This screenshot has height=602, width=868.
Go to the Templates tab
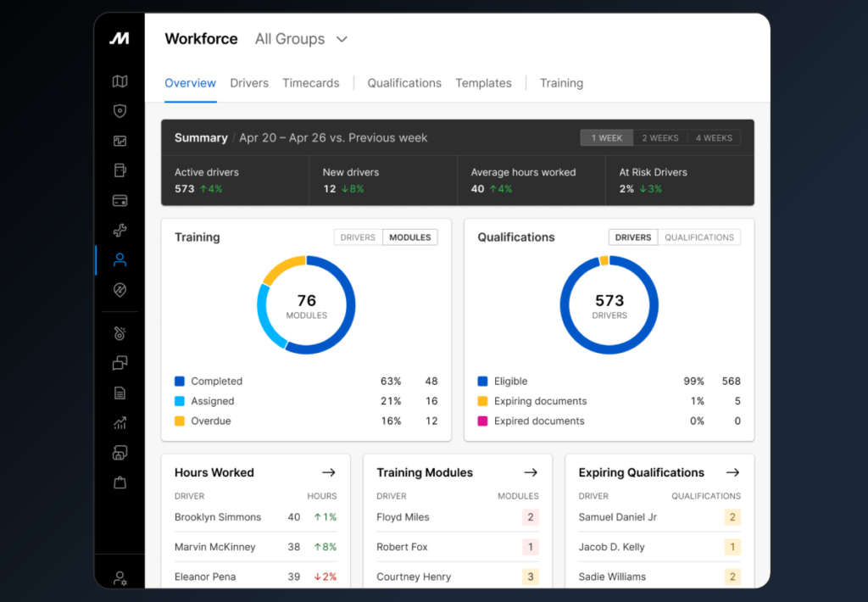(x=483, y=83)
